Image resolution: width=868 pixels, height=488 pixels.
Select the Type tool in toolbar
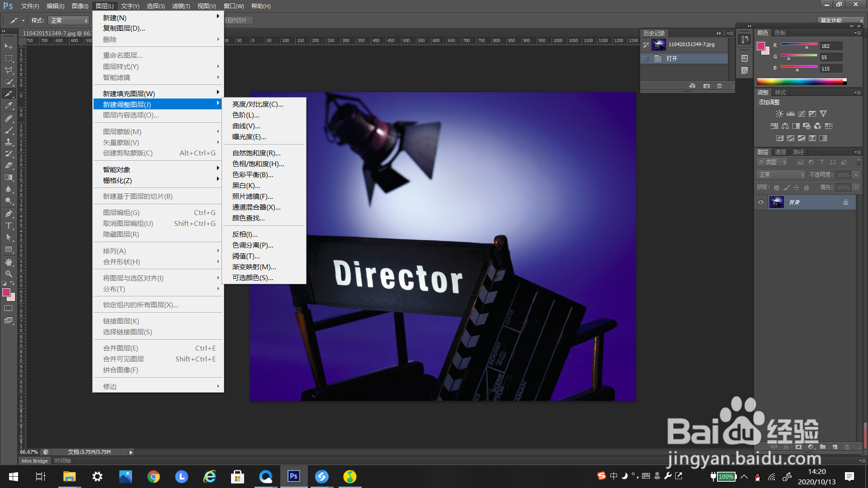(x=8, y=225)
